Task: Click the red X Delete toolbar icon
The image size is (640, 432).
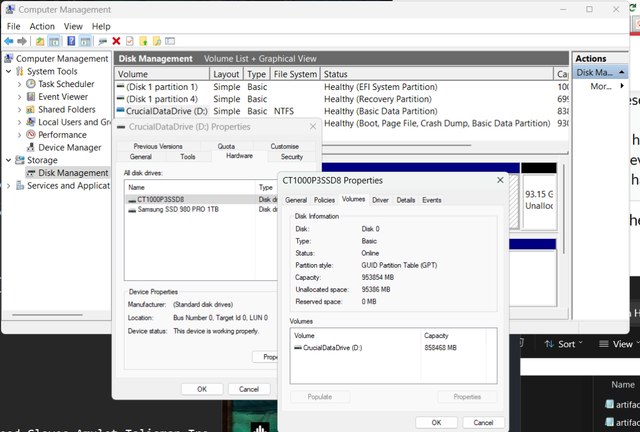Action: click(116, 41)
